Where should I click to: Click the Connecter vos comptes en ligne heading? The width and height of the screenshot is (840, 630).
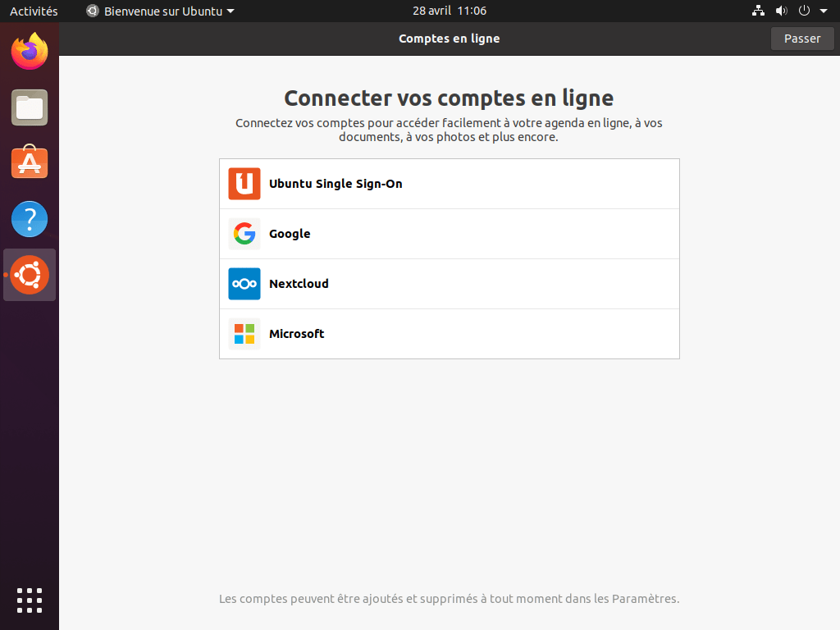coord(449,98)
